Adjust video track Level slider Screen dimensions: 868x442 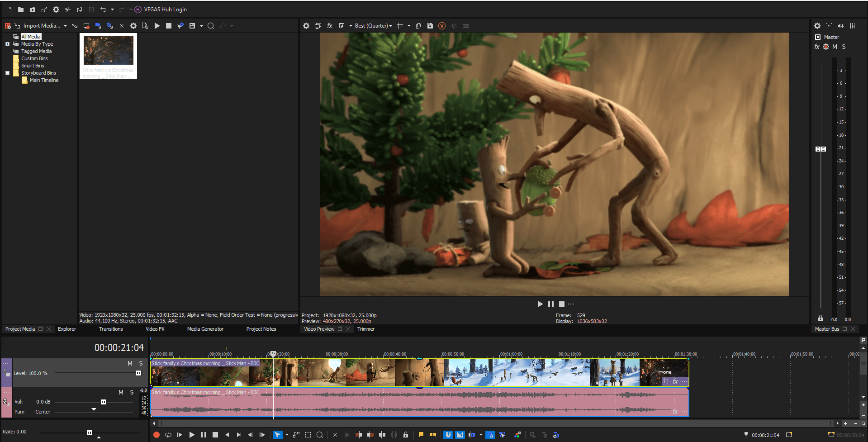139,373
